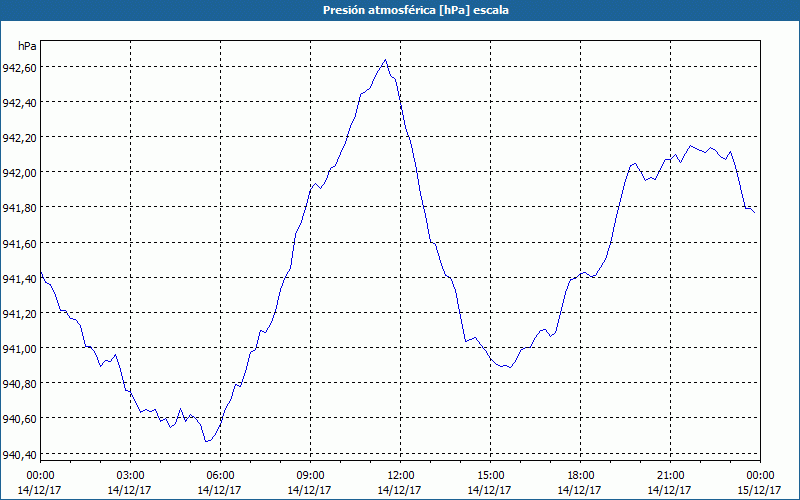Click the 940,40 y-axis value
Viewport: 800px width, 500px height.
(x=19, y=454)
